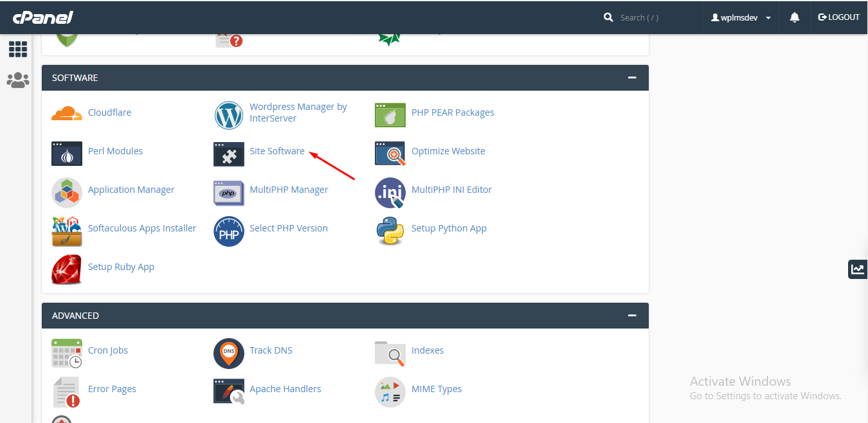Collapse the Advanced section

632,316
